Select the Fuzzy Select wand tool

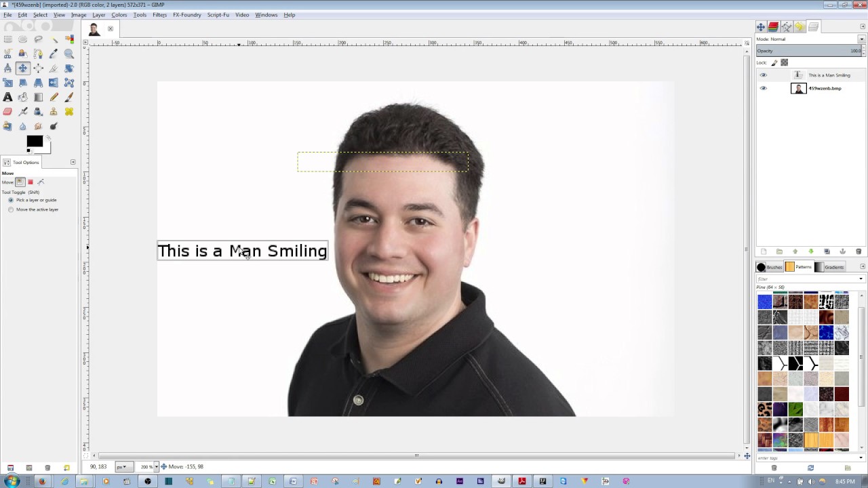(x=54, y=39)
